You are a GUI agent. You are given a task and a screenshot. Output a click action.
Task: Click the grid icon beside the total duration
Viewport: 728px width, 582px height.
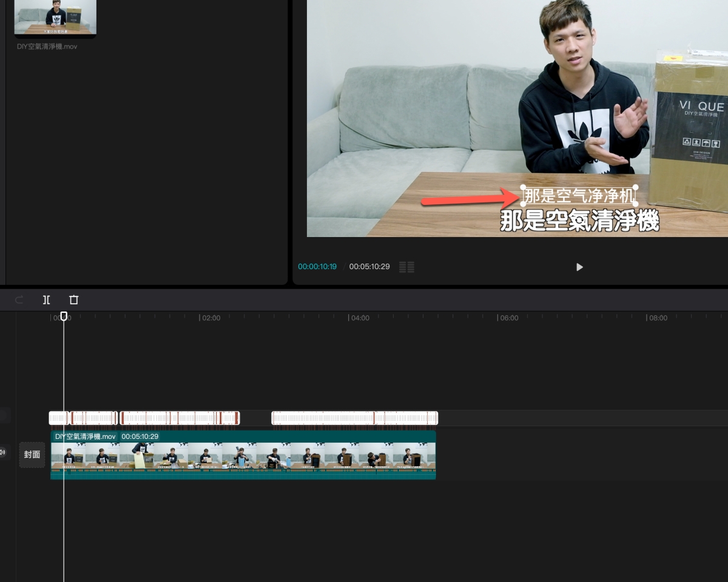[406, 267]
